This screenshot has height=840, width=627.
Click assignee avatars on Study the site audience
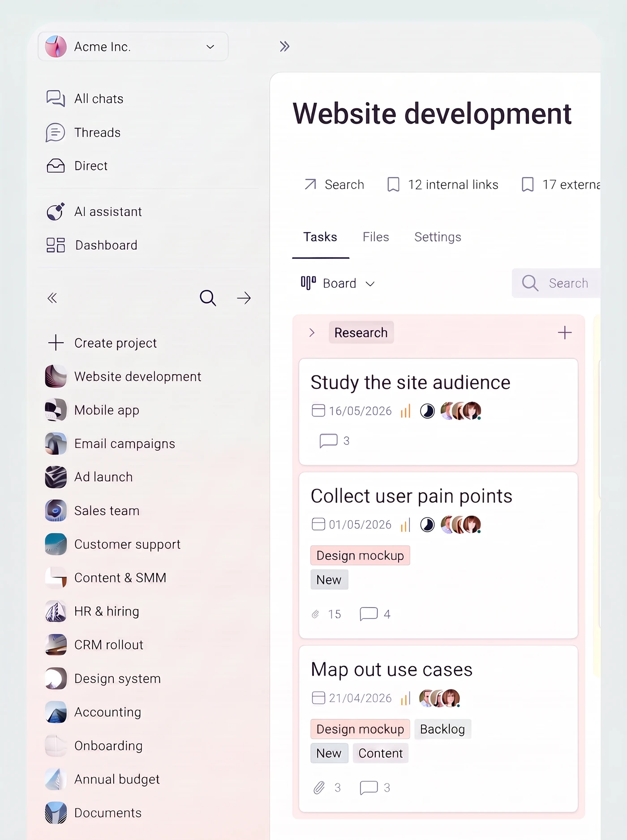click(x=461, y=411)
